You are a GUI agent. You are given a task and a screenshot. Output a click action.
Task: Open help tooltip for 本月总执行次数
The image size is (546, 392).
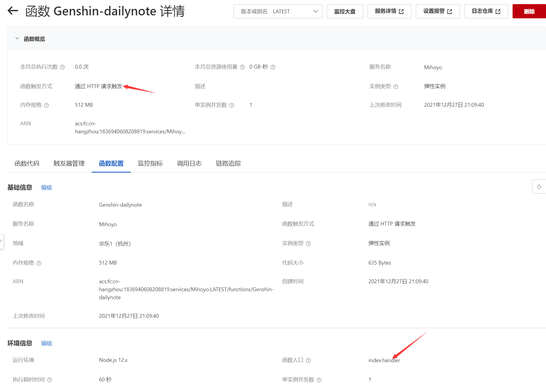click(62, 67)
